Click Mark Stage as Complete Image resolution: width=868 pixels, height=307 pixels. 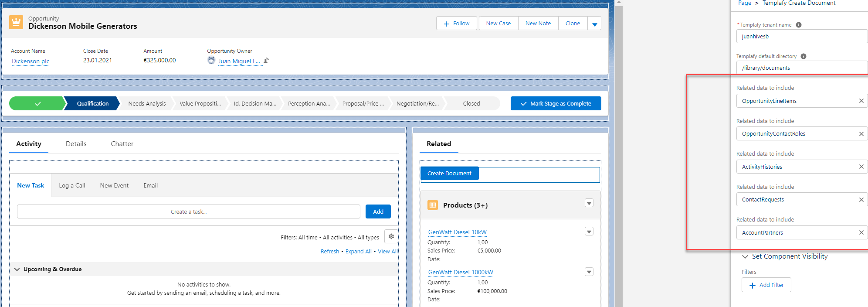click(x=556, y=103)
